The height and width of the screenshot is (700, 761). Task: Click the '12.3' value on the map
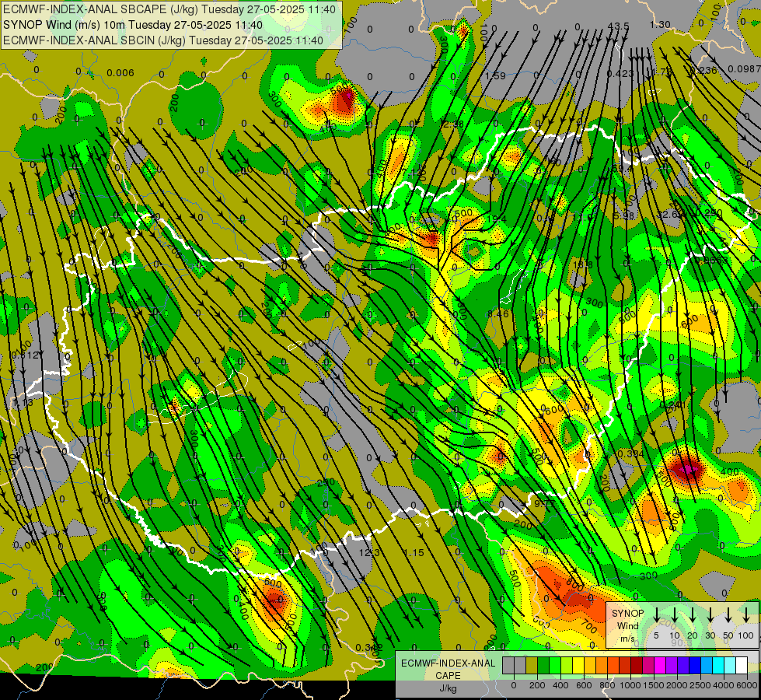pyautogui.click(x=369, y=552)
